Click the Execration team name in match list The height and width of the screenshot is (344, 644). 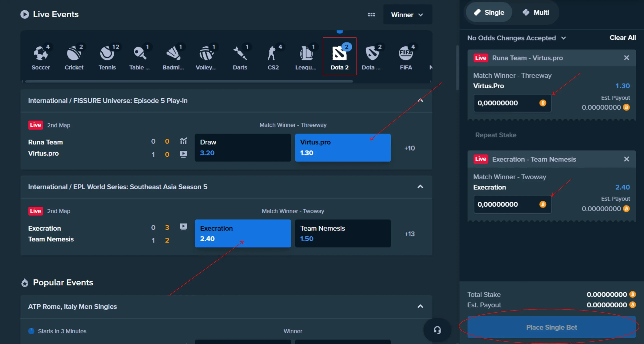click(x=45, y=228)
